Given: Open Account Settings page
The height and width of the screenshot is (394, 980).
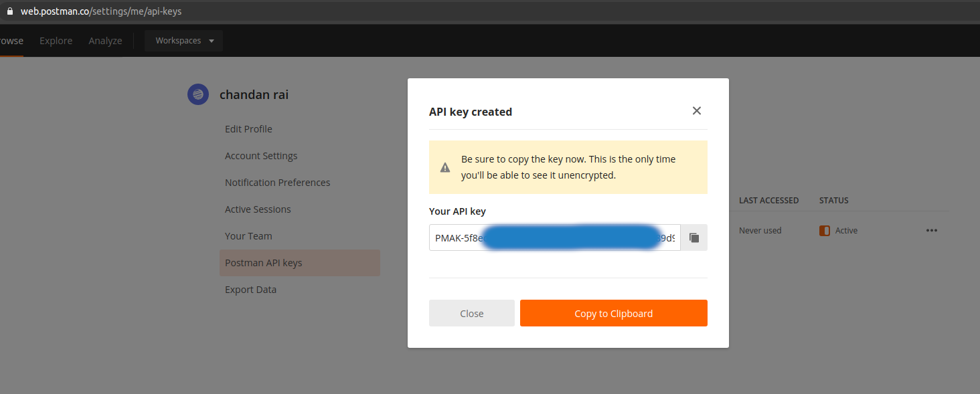Looking at the screenshot, I should (x=261, y=156).
